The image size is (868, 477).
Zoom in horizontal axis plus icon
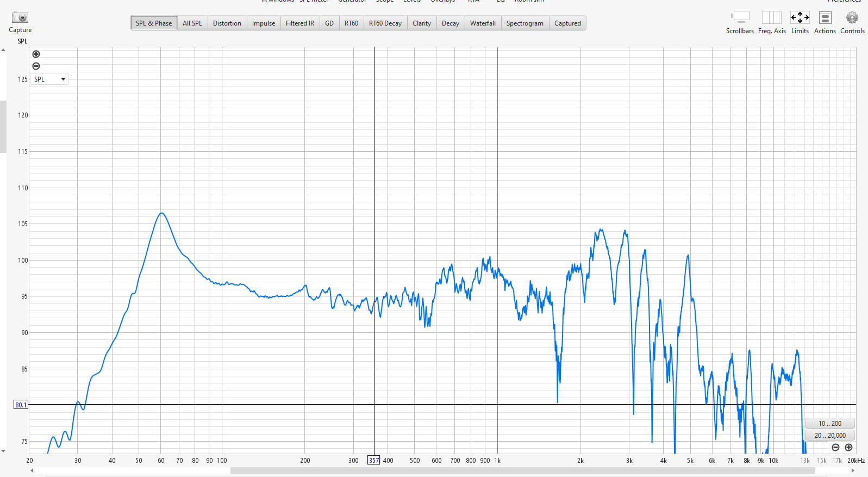point(848,447)
